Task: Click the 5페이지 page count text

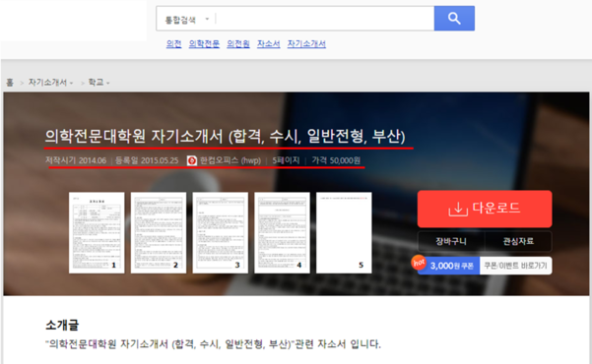Action: click(286, 160)
